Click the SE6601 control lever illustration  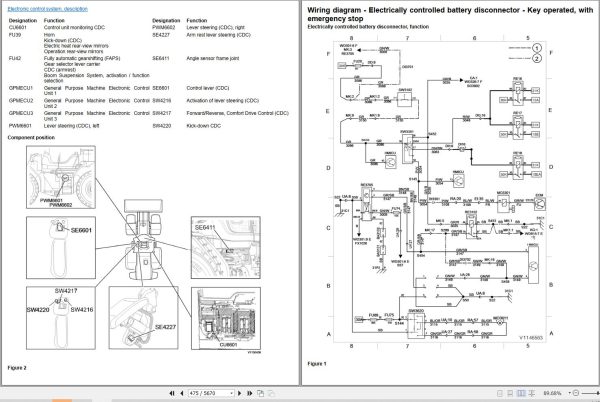[x=61, y=247]
